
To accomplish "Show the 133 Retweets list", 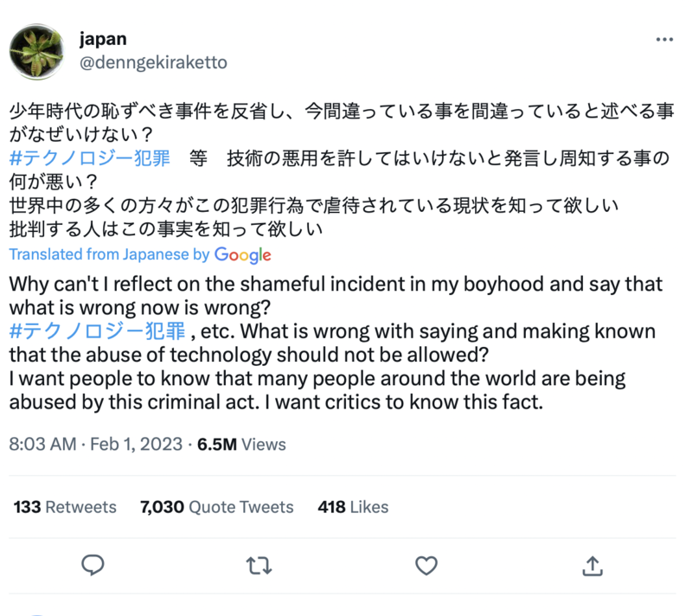I will coord(65,507).
